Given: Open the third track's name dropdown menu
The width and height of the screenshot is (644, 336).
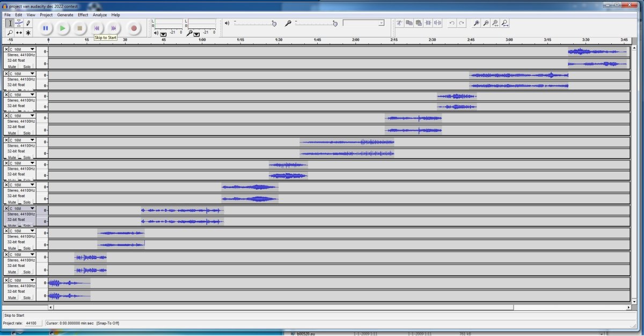Looking at the screenshot, I should click(x=22, y=95).
